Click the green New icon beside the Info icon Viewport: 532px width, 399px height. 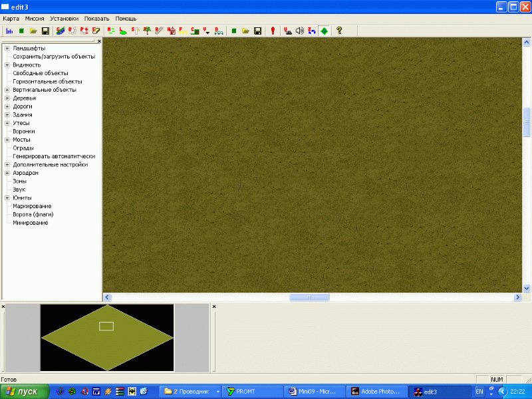(21, 31)
